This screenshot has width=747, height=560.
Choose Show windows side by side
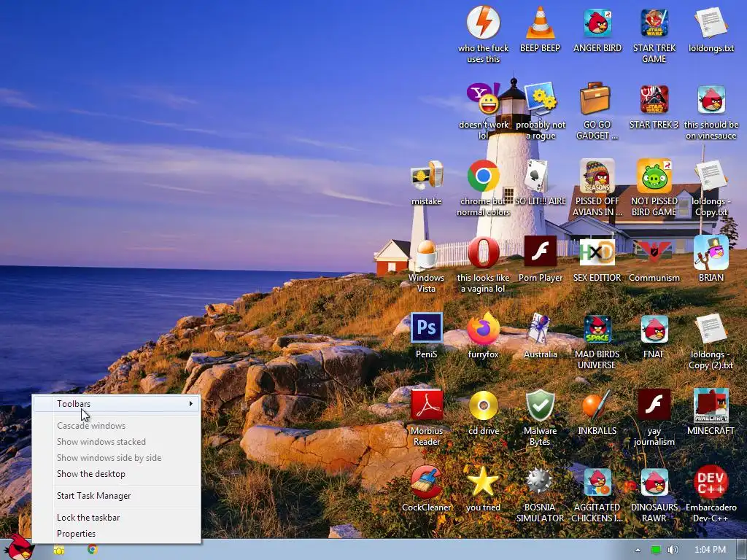[x=117, y=458]
